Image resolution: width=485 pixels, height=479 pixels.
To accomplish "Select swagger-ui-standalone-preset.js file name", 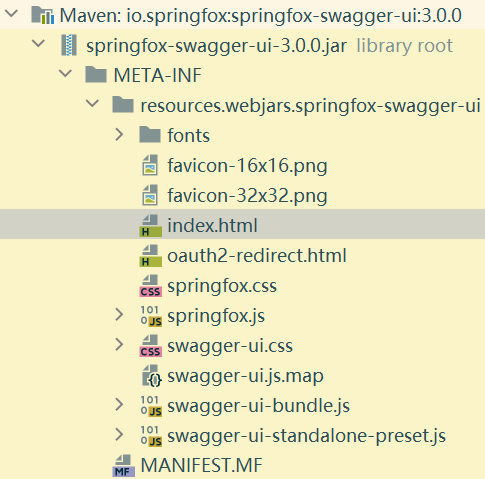I will 306,436.
